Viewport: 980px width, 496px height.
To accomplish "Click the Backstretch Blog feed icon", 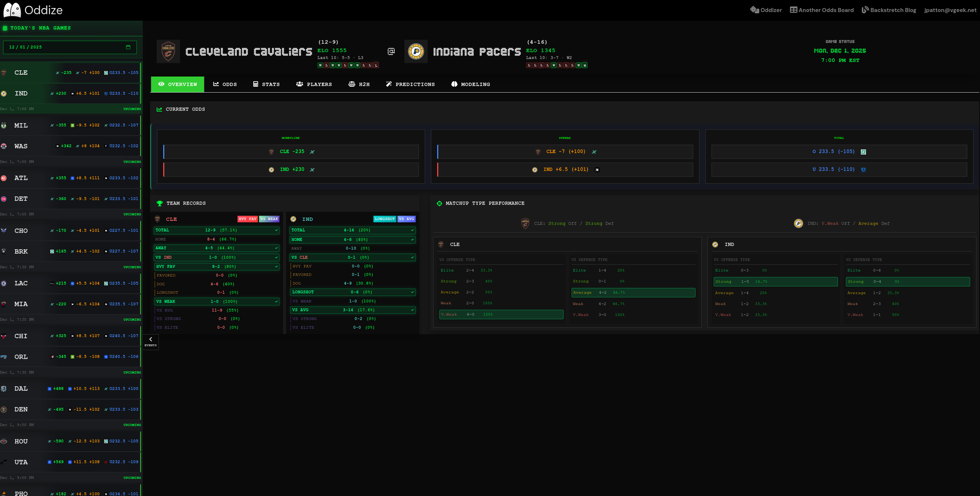I will click(x=865, y=10).
